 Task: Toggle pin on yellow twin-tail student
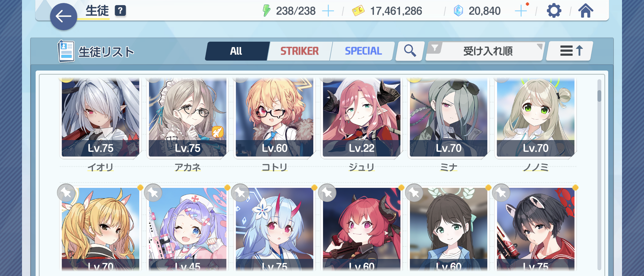tap(66, 192)
